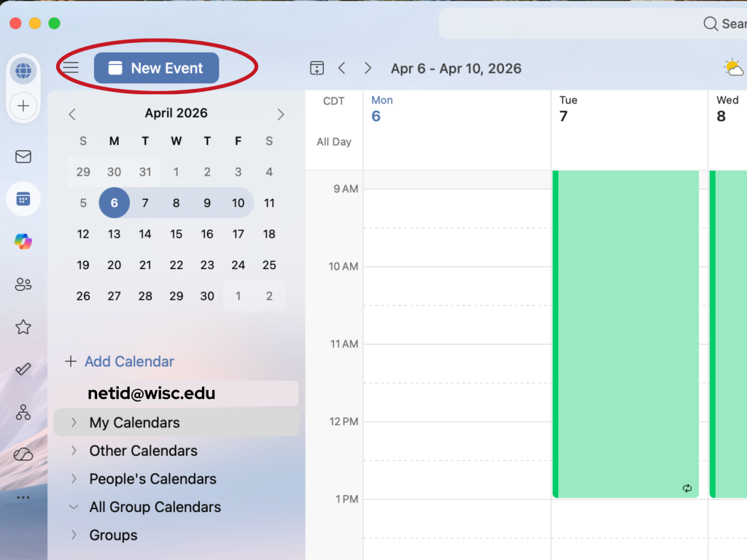Image resolution: width=747 pixels, height=560 pixels.
Task: Click the more apps ellipsis in sidebar
Action: coord(23,497)
